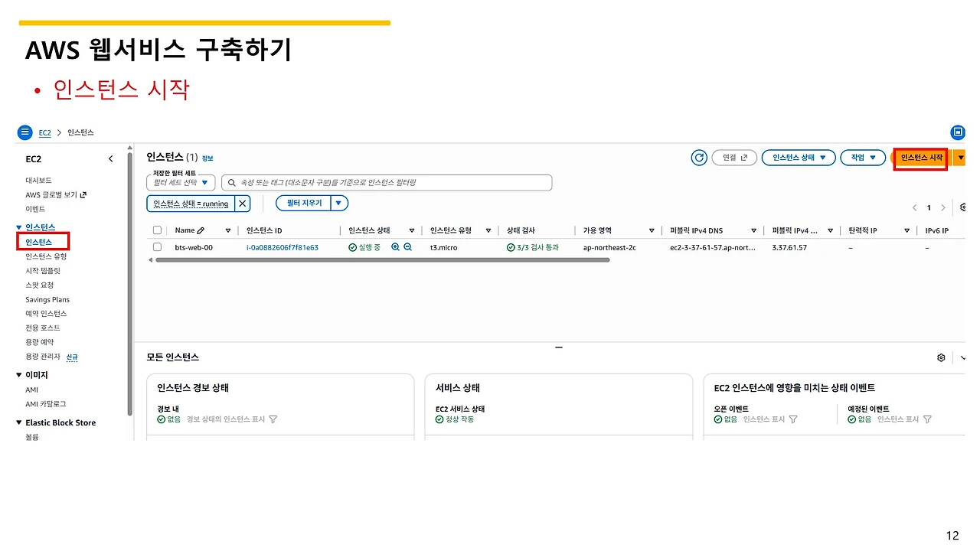Zoom out on instance status filter
The height and width of the screenshot is (551, 980).
coord(408,247)
